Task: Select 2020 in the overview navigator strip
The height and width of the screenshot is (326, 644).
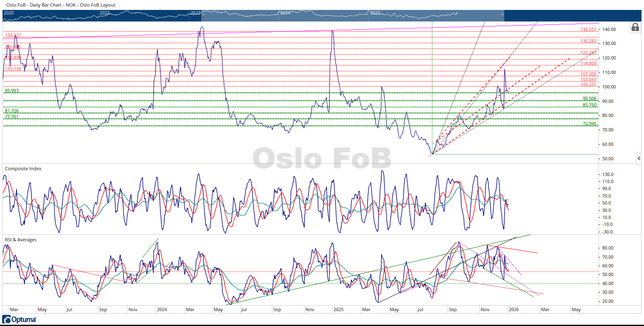Action: tap(9, 13)
